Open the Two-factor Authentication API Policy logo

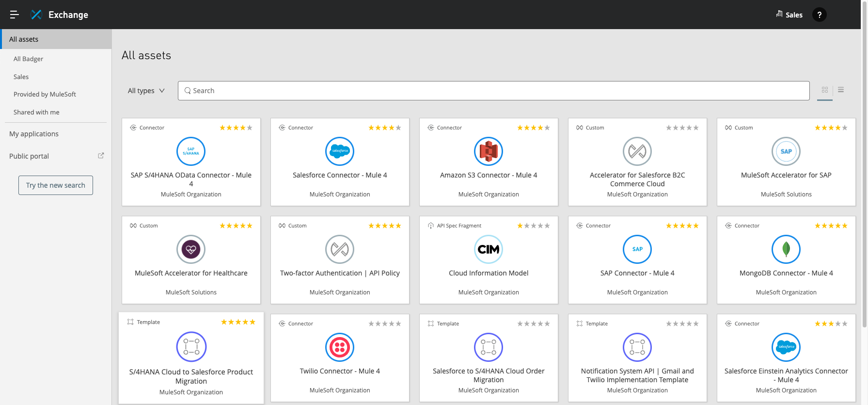[x=340, y=249]
